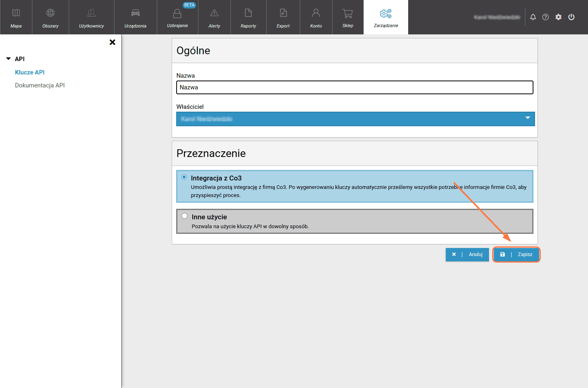Open help question mark icon
Screen dimensions: 588x388
pos(546,17)
